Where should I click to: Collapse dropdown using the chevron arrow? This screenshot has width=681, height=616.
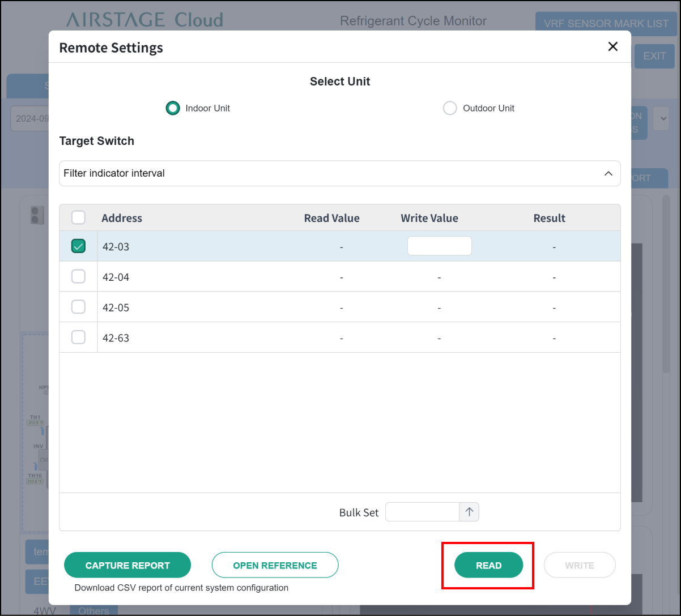tap(608, 173)
